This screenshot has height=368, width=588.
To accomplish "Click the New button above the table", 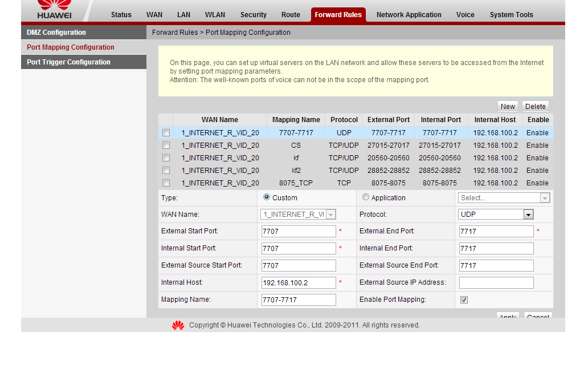I will point(508,107).
